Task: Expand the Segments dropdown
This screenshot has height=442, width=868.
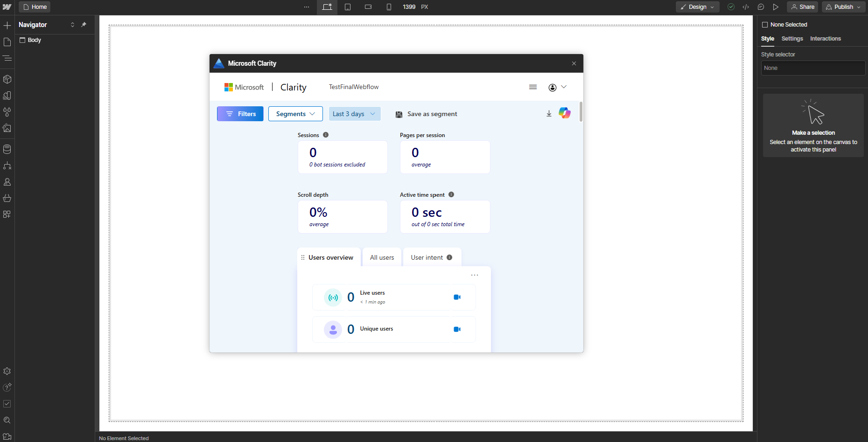Action: [x=295, y=114]
